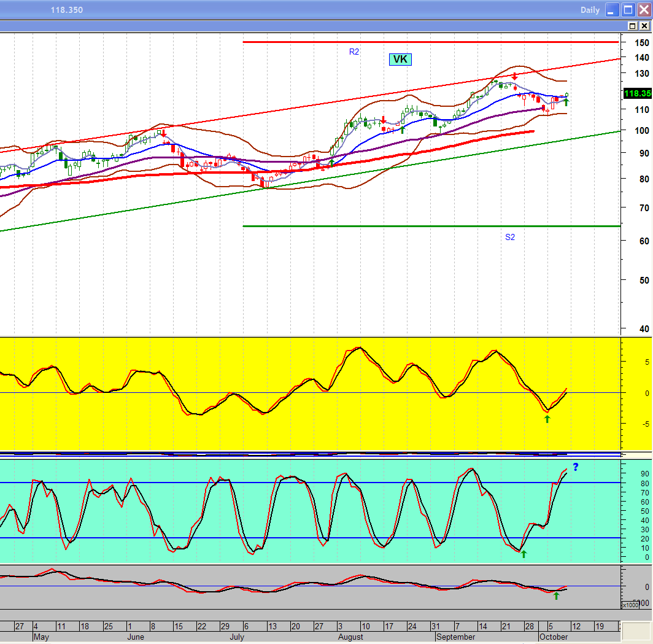Click the green buy arrow at latest candle
This screenshot has width=653, height=644.
[566, 102]
